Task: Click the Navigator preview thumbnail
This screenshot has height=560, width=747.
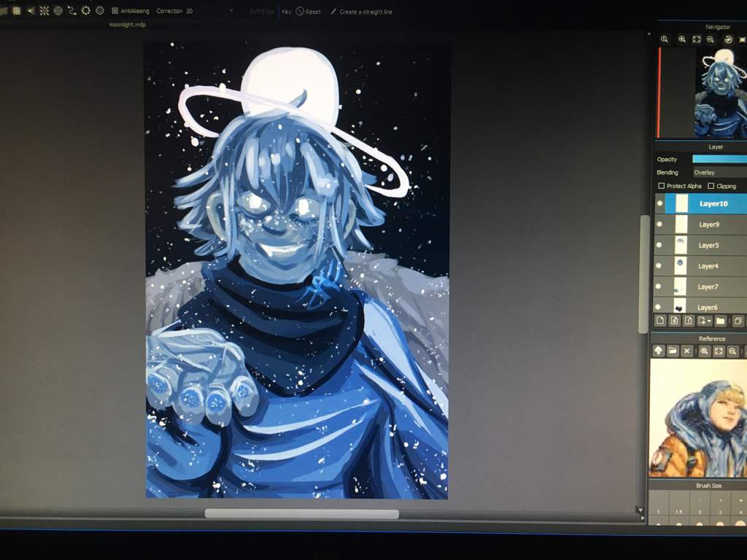Action: [721, 93]
